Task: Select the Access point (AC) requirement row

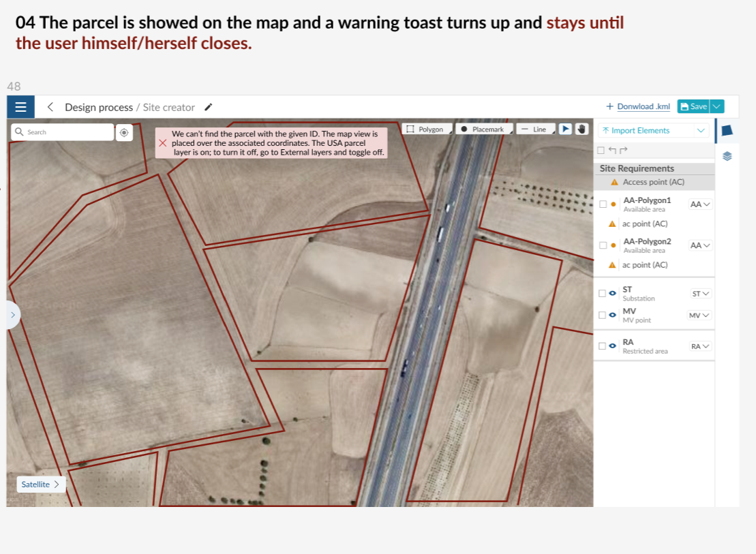Action: click(654, 182)
